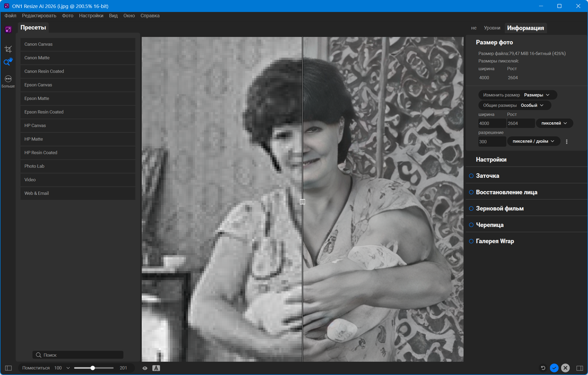The image size is (588, 375).
Task: Toggle the right panel visibility icon
Action: point(580,368)
